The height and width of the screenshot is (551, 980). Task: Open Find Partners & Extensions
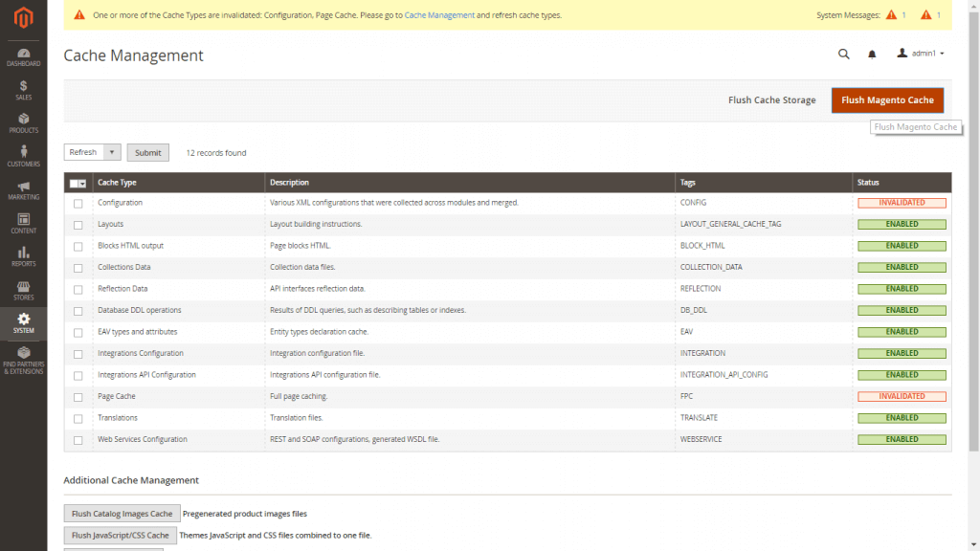[x=23, y=361]
